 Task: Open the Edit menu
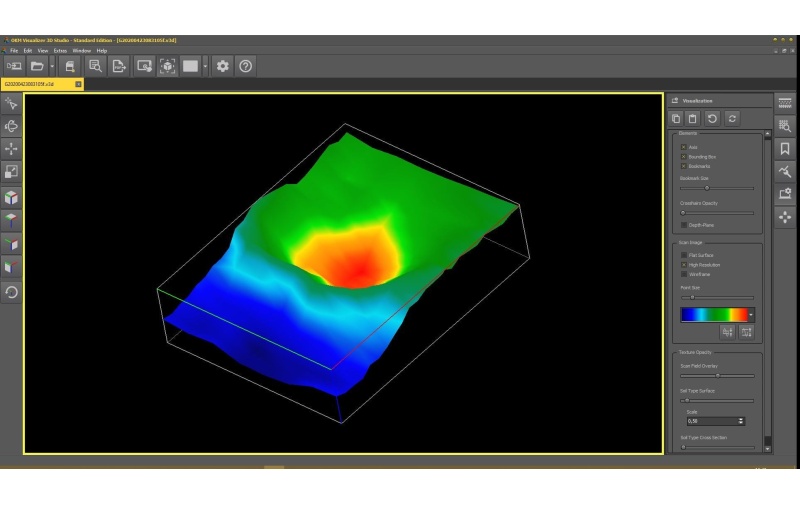tap(28, 50)
